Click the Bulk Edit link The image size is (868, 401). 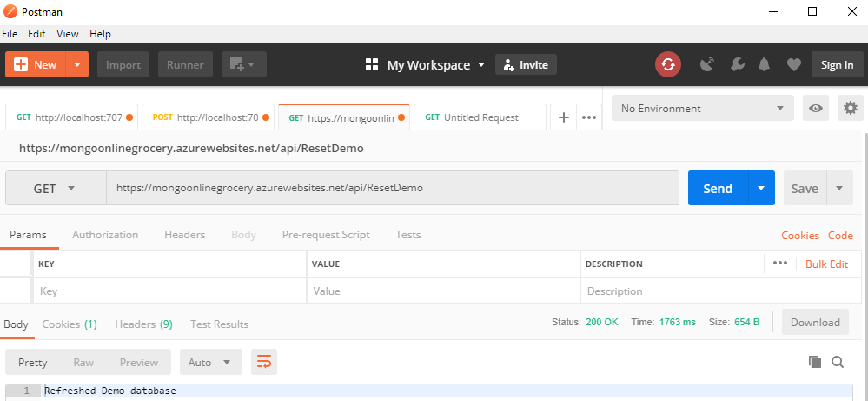pos(826,264)
